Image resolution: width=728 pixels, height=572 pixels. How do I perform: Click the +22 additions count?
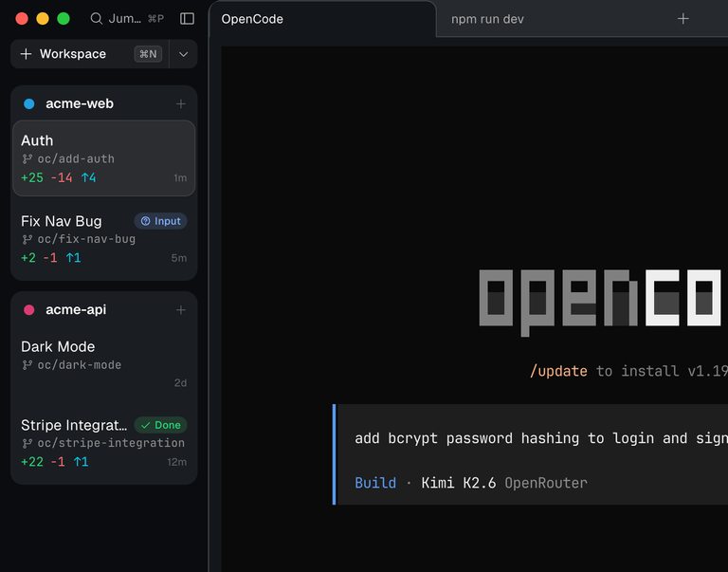tap(32, 462)
